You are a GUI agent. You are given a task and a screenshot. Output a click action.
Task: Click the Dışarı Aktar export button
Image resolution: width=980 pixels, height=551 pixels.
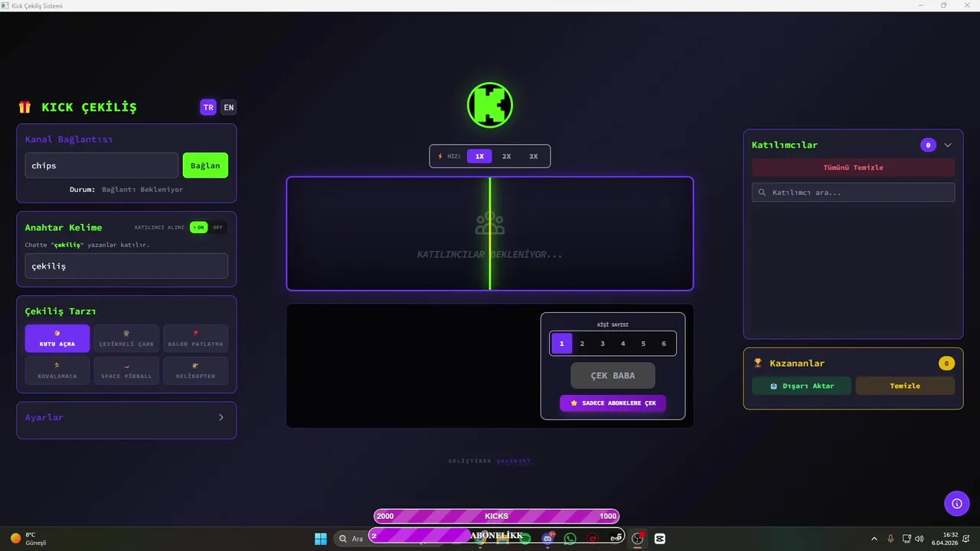click(802, 386)
